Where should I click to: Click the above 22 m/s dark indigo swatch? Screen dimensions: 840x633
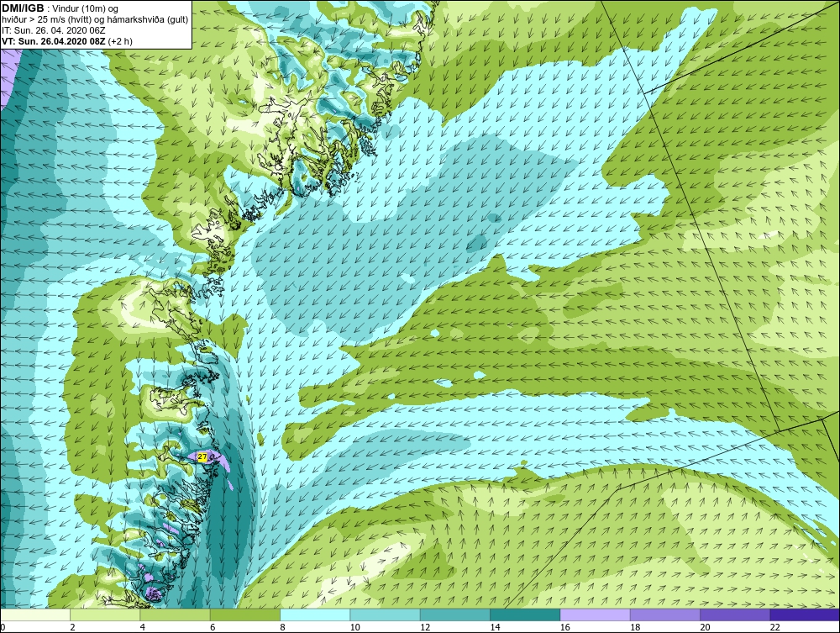click(x=805, y=615)
